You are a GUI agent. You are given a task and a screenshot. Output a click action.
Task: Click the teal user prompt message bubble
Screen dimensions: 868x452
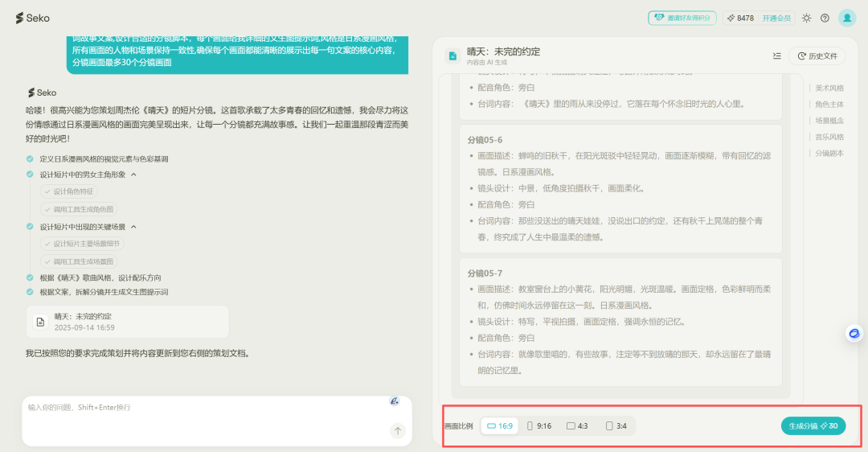pyautogui.click(x=237, y=54)
